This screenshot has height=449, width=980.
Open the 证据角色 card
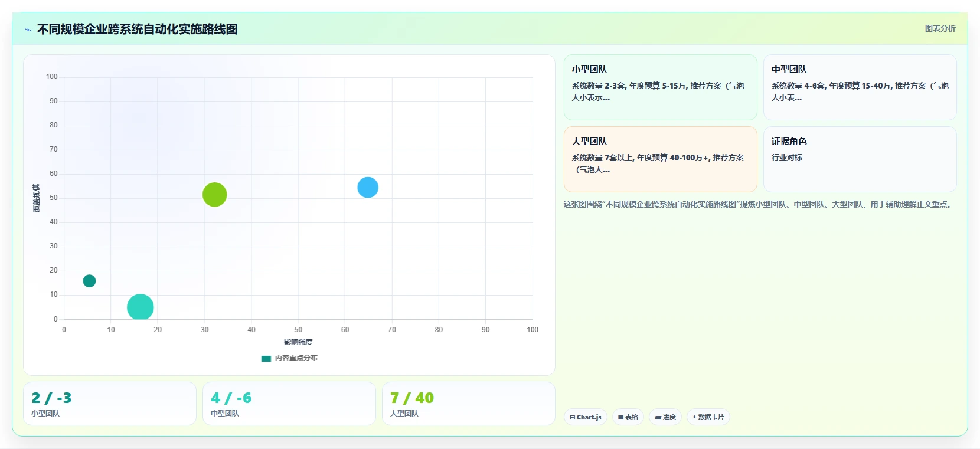860,159
